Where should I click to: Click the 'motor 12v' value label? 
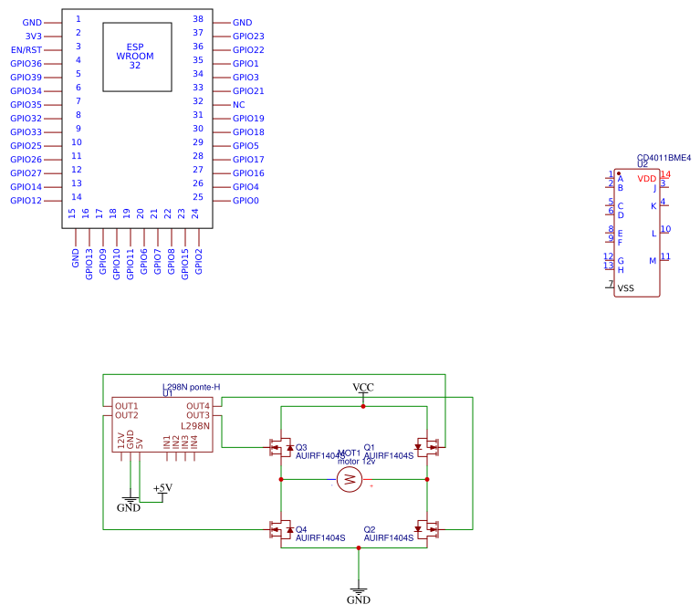tap(356, 462)
